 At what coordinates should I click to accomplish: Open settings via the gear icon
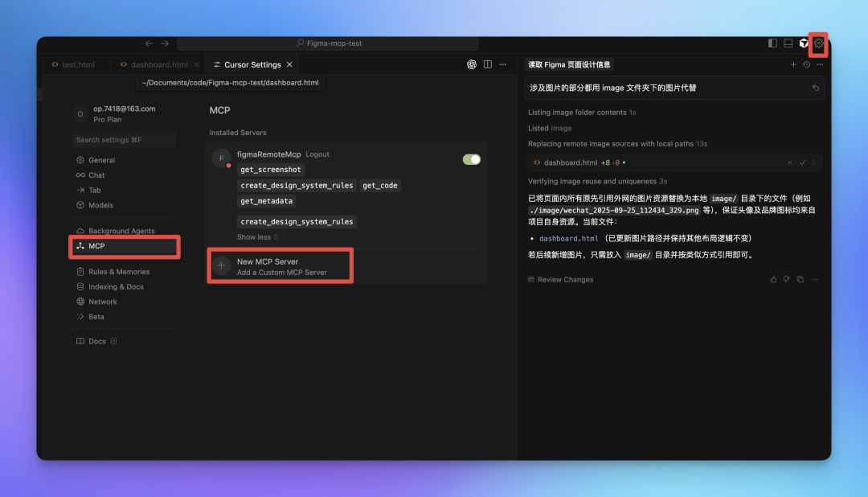click(x=819, y=43)
